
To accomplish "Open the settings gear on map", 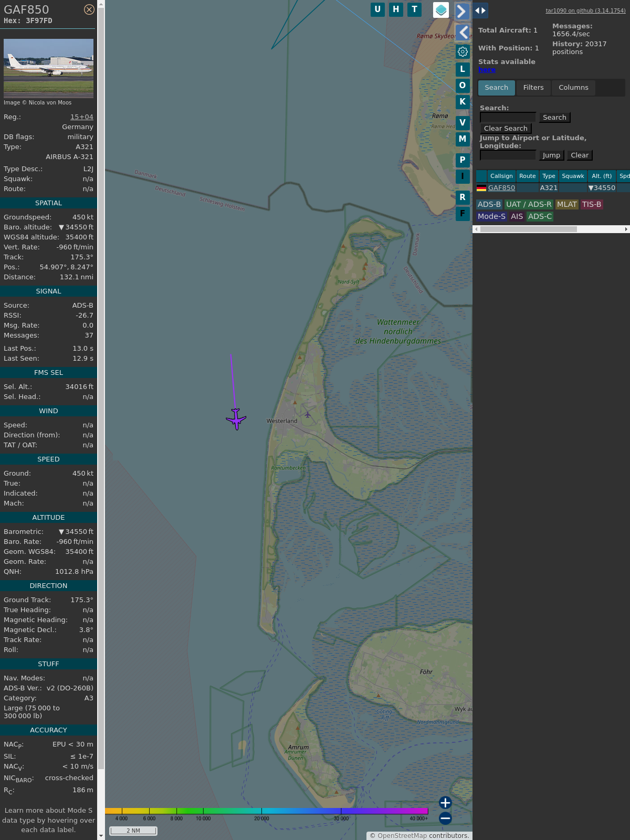I will (463, 51).
